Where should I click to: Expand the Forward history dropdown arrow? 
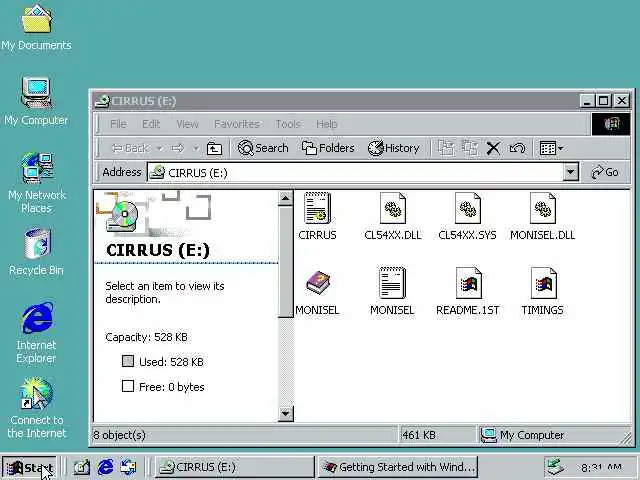[196, 148]
